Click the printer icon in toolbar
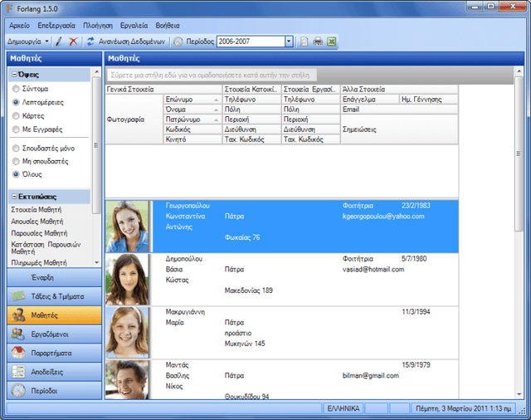The width and height of the screenshot is (531, 420). tap(318, 42)
